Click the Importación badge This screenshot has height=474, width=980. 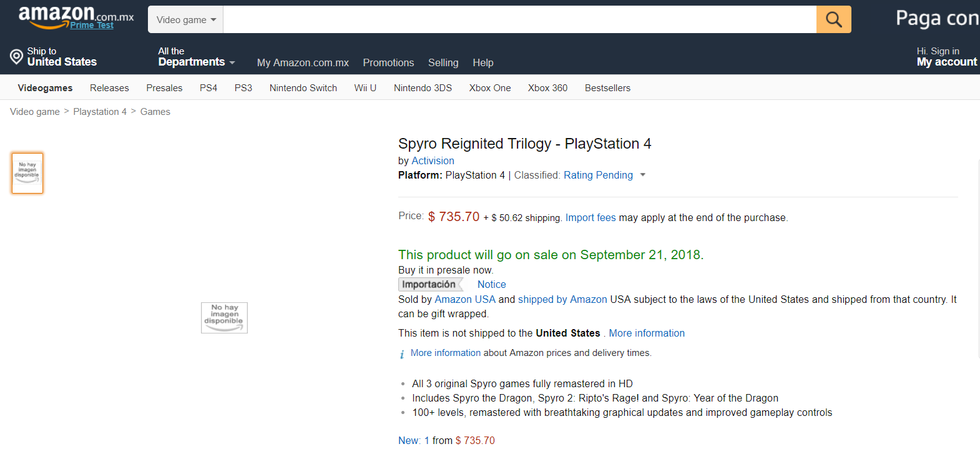tap(429, 285)
